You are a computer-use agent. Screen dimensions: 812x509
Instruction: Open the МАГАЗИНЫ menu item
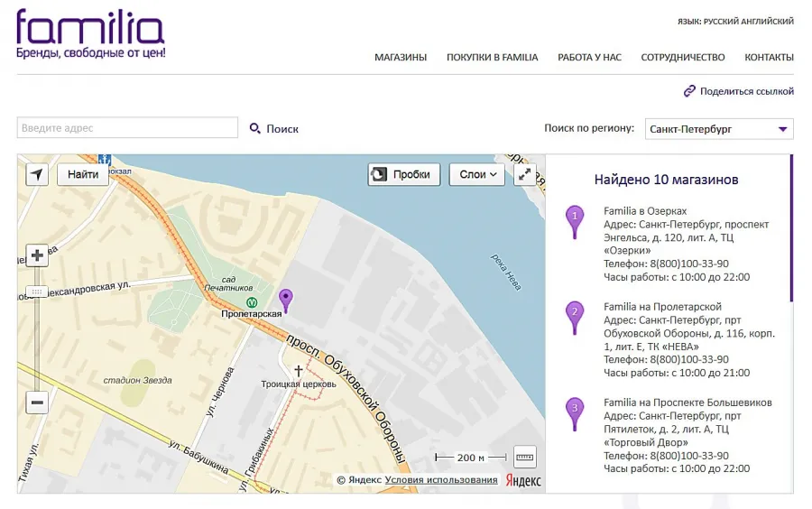point(401,57)
